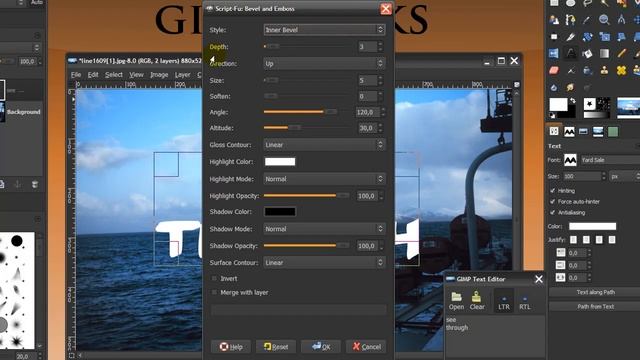Enable the Invert checkbox
This screenshot has width=640, height=360.
214,278
